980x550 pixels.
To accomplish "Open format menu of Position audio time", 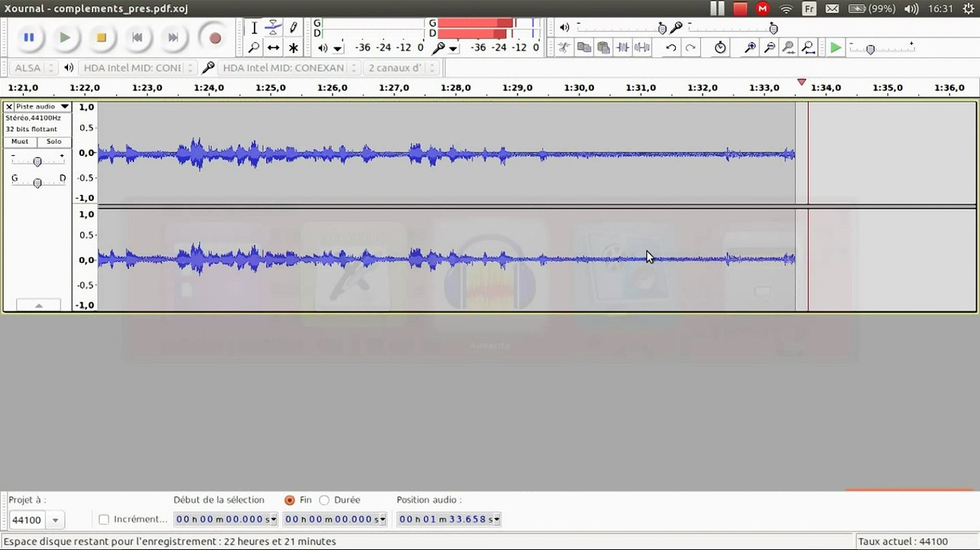I will pos(497,519).
